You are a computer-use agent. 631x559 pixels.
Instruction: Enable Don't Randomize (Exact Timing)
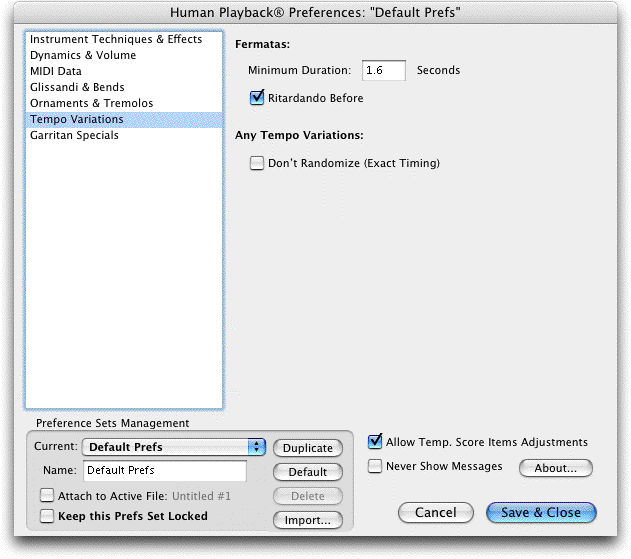coord(257,163)
